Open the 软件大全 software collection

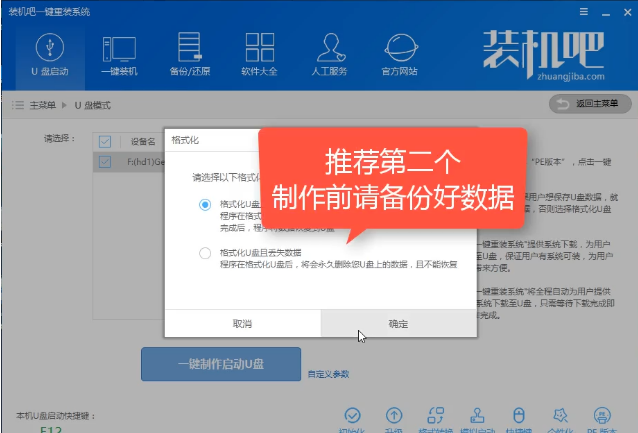(x=259, y=55)
